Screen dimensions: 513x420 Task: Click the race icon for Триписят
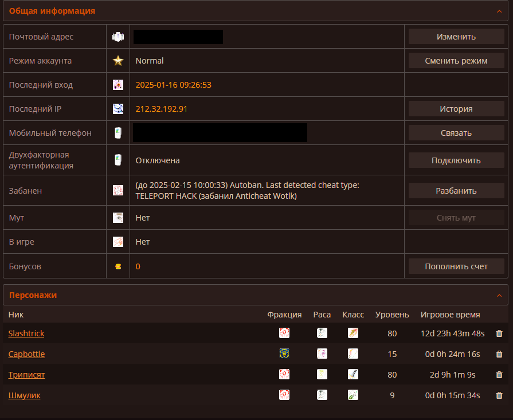tap(322, 374)
